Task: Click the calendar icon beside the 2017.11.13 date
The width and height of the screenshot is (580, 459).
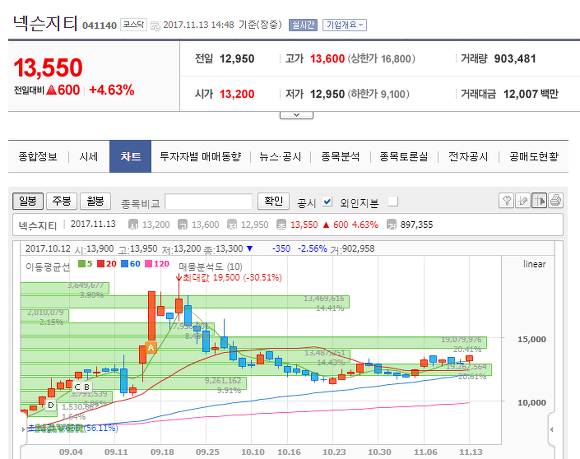Action: 155,26
